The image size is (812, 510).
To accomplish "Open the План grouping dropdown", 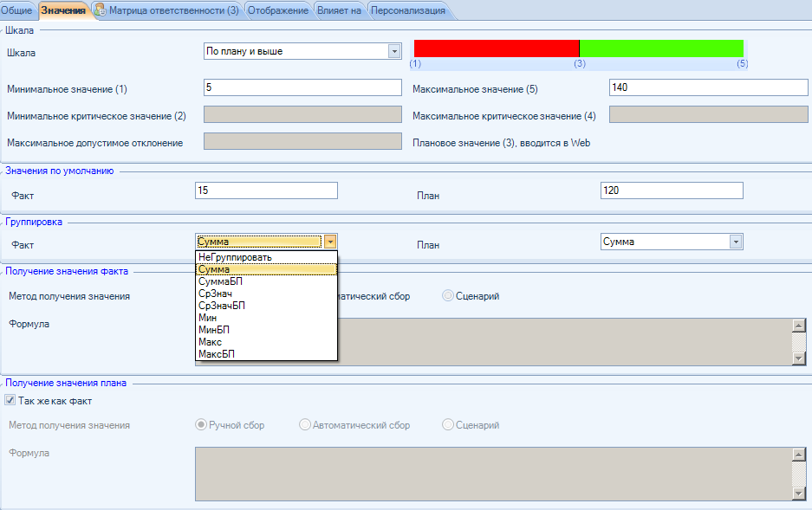I will (736, 242).
